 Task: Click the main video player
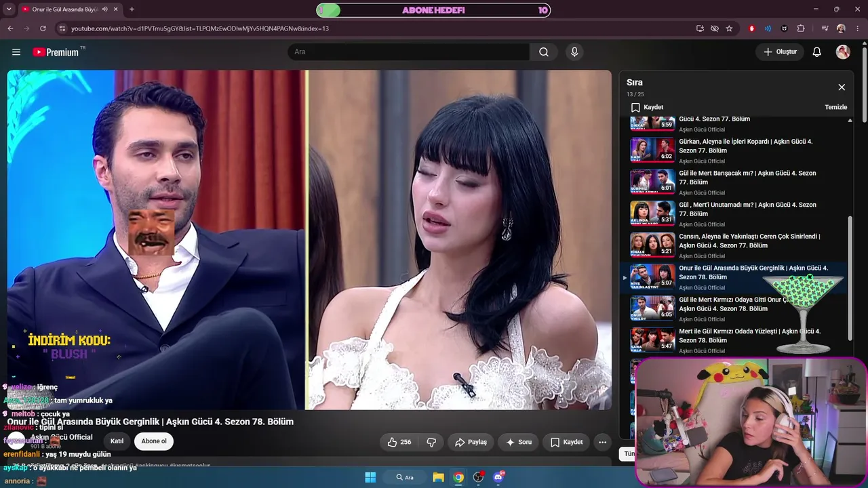coord(309,240)
